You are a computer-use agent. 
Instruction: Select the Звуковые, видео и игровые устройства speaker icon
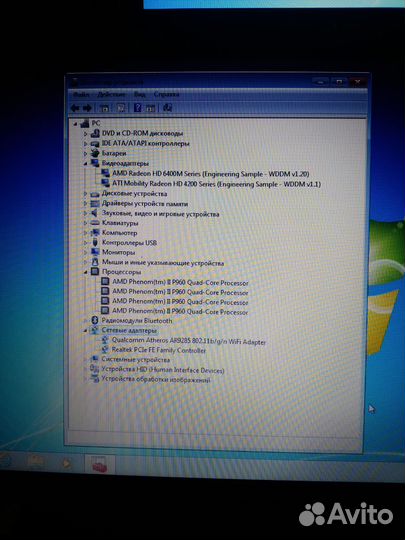point(95,214)
